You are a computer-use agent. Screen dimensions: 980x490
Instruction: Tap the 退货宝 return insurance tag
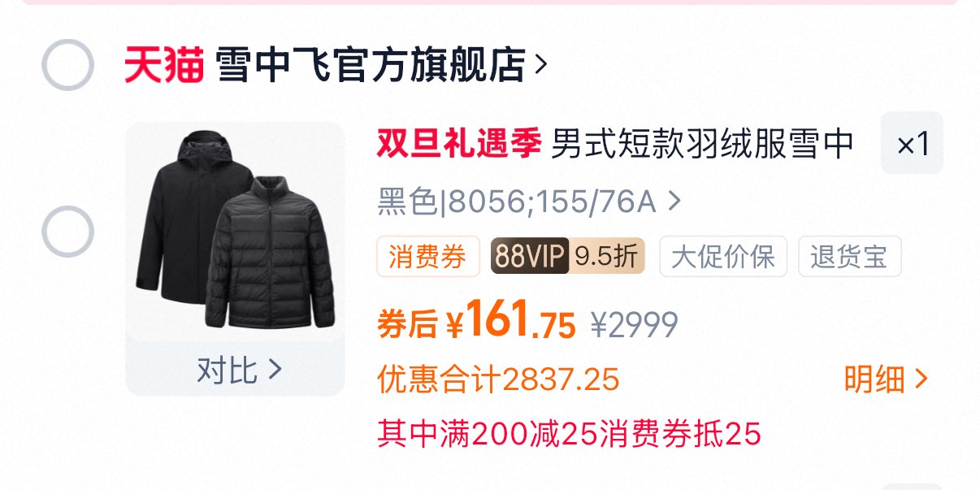850,257
